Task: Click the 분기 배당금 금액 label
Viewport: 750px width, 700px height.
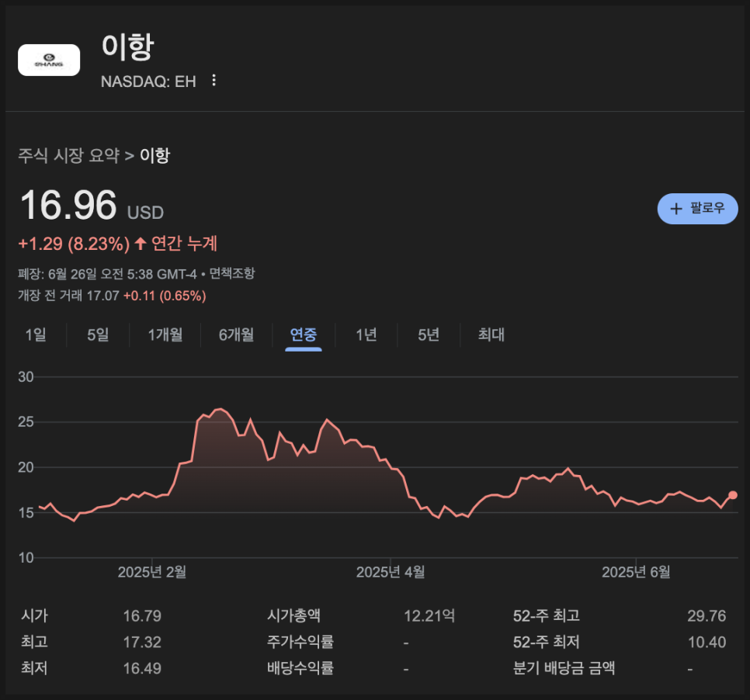Action: 564,668
